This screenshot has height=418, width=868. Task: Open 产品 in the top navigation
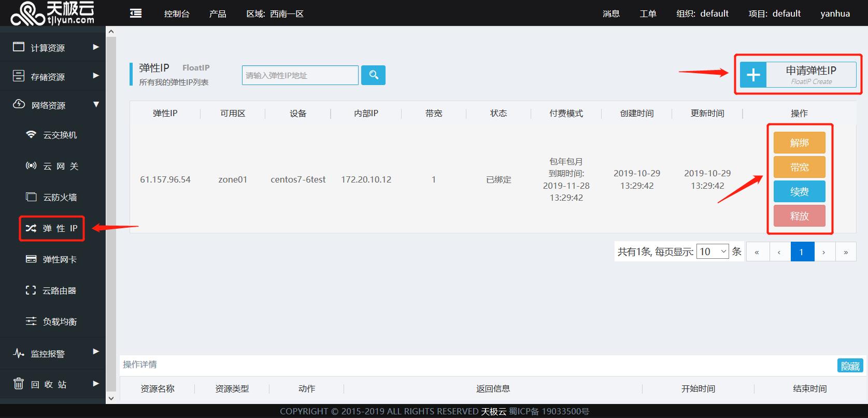tap(218, 13)
